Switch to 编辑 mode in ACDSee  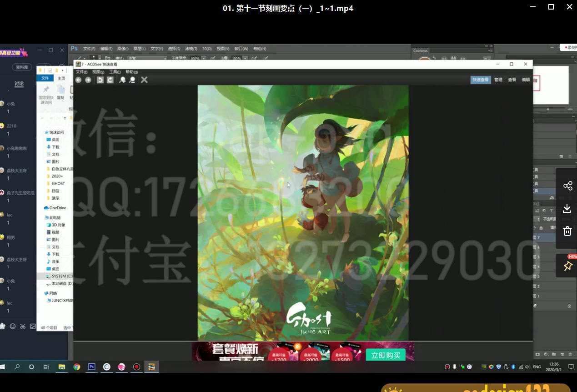point(526,80)
